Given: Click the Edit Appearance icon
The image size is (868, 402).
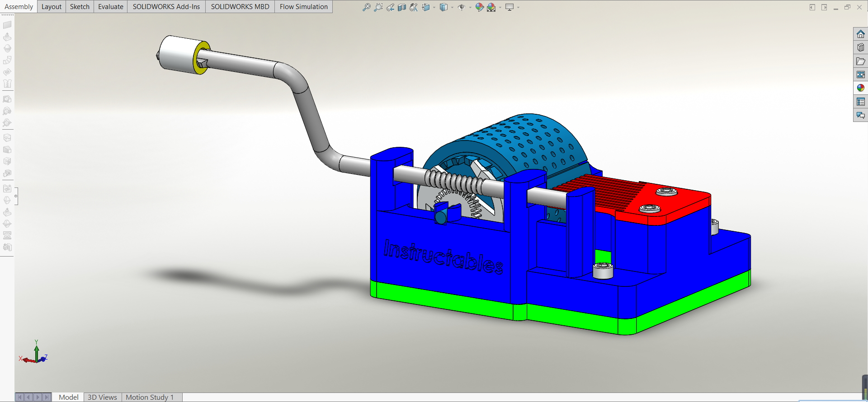Looking at the screenshot, I should click(x=479, y=7).
